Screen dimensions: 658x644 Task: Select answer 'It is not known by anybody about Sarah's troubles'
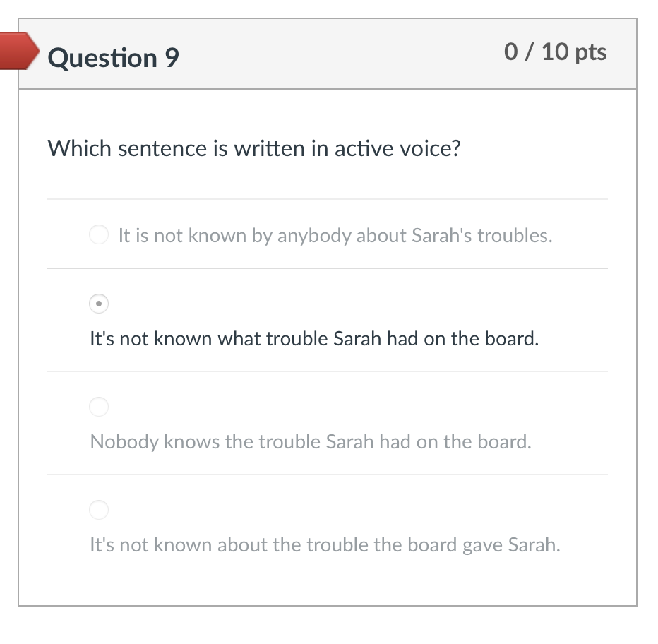click(x=335, y=235)
